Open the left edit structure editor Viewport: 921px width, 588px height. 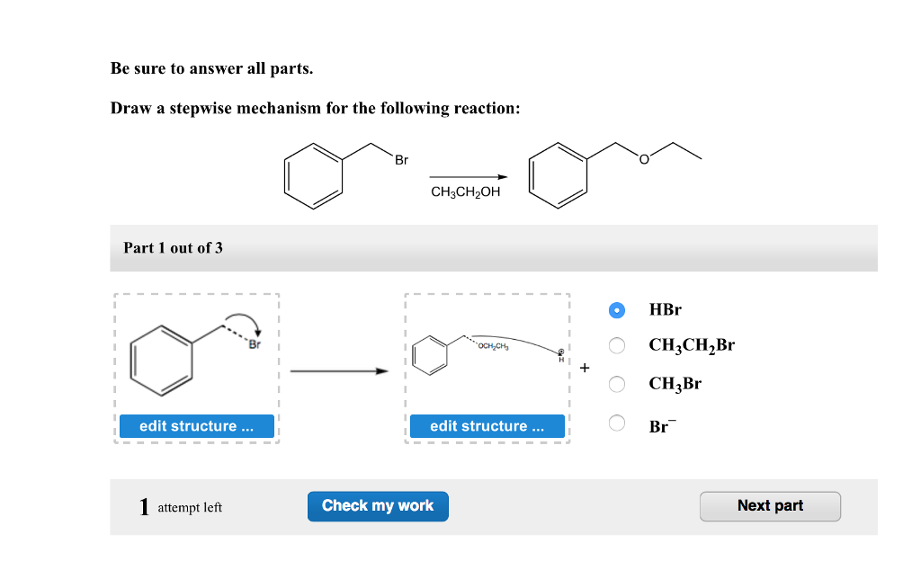coord(196,426)
